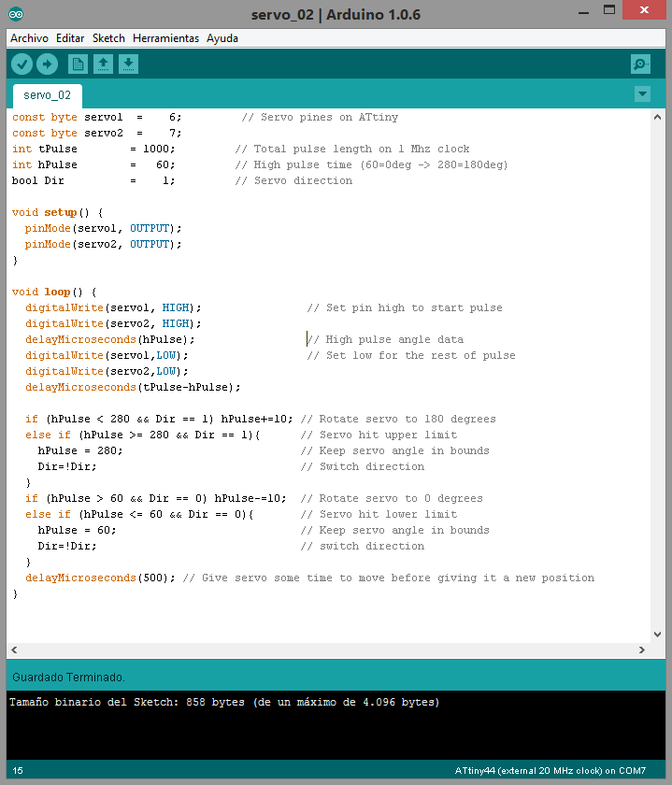This screenshot has width=672, height=785.
Task: Click on 'bool Dir' declaration
Action: 93,180
